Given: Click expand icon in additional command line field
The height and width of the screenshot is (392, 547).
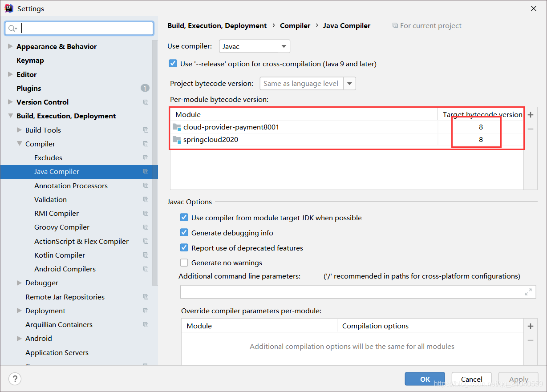Looking at the screenshot, I should click(528, 292).
